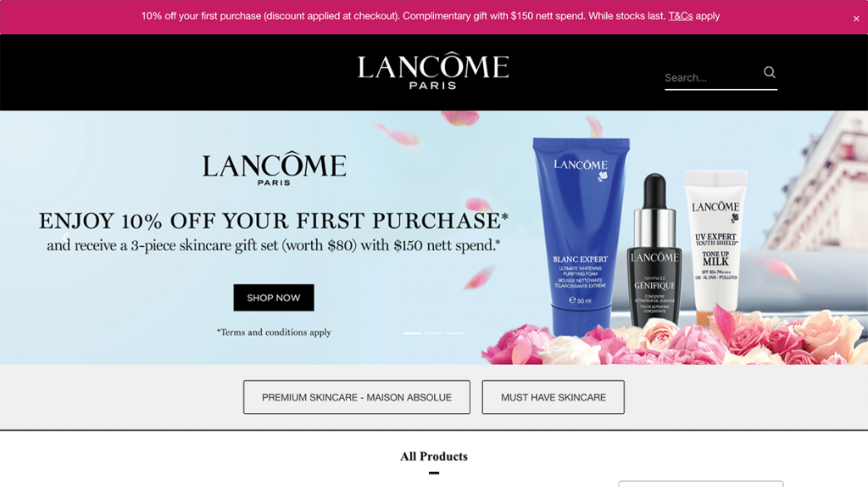Click the 'Enjoy 10% off' headline

(x=274, y=221)
